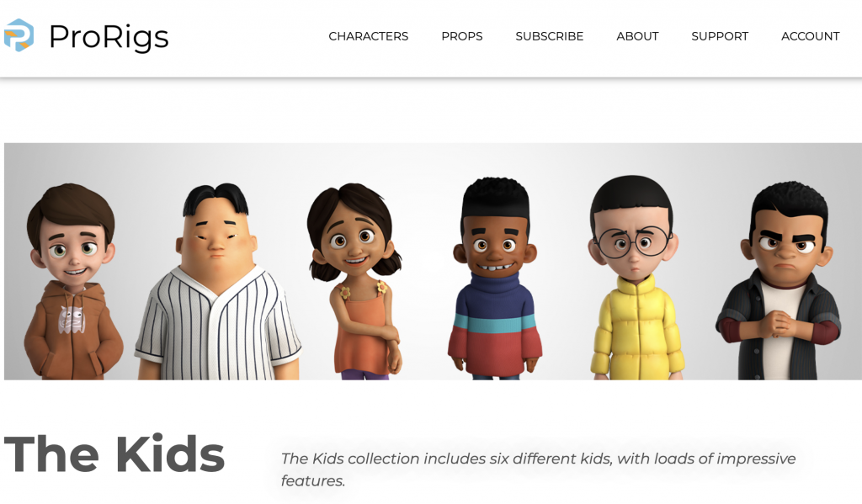Select the boy in the striped turtleneck sweater
862x504 pixels.
pos(495,279)
